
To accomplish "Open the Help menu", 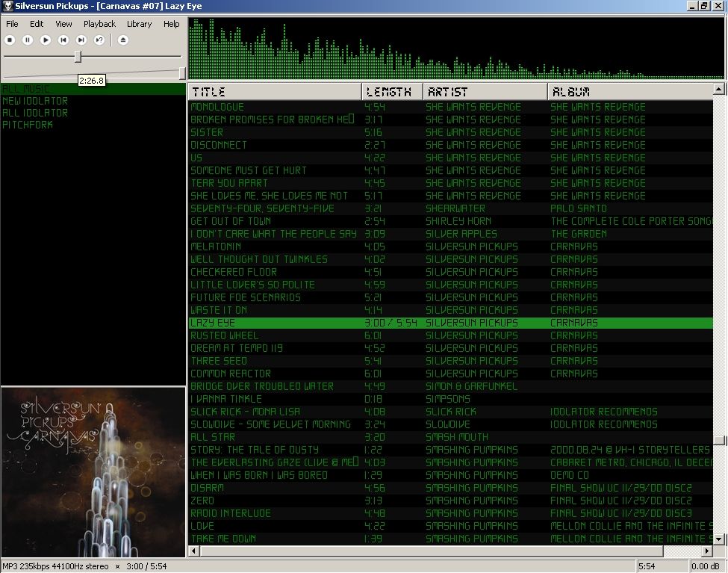I will click(x=171, y=24).
